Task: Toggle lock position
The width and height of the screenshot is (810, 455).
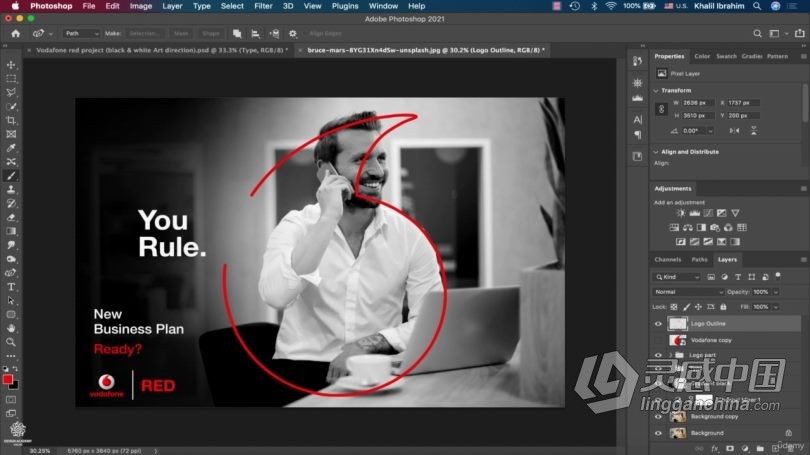Action: [x=698, y=307]
